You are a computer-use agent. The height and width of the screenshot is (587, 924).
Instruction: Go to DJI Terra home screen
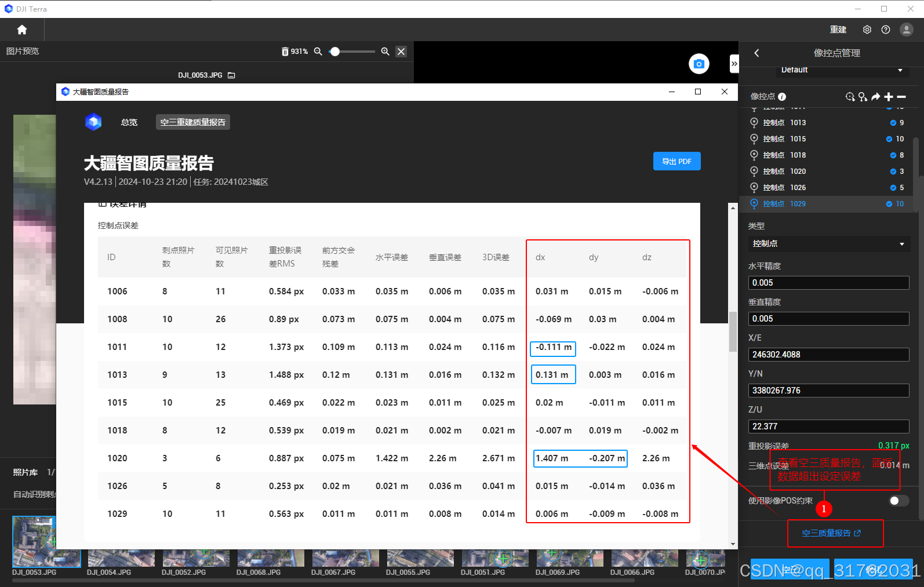[22, 30]
